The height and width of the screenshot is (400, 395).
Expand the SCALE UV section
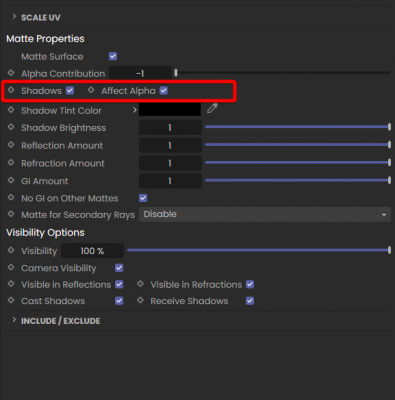click(x=14, y=16)
